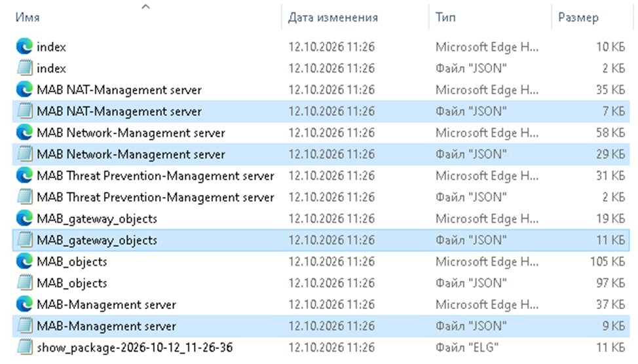
Task: Click the 29 КБ size cell
Action: 610,154
